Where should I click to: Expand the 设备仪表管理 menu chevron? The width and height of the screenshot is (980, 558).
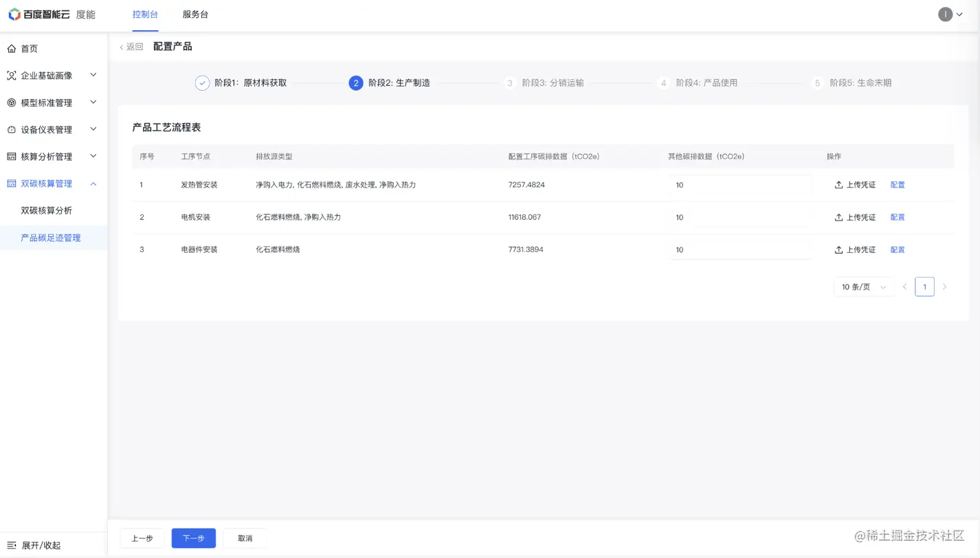[x=93, y=129]
